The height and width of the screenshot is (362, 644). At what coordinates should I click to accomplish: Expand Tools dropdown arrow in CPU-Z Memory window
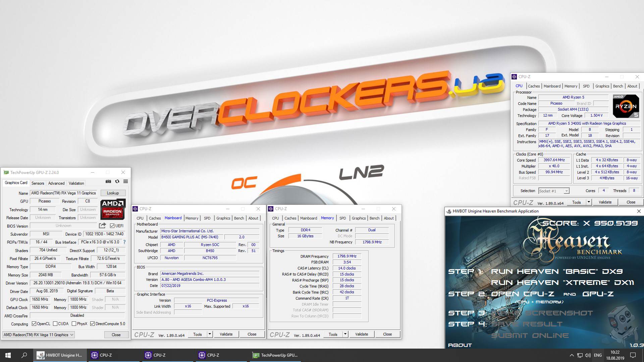tap(345, 334)
